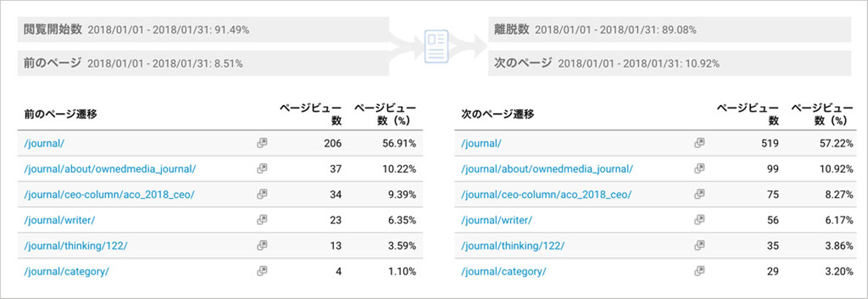The image size is (868, 299).
Task: Click the page document icon between the arrows
Action: (437, 46)
